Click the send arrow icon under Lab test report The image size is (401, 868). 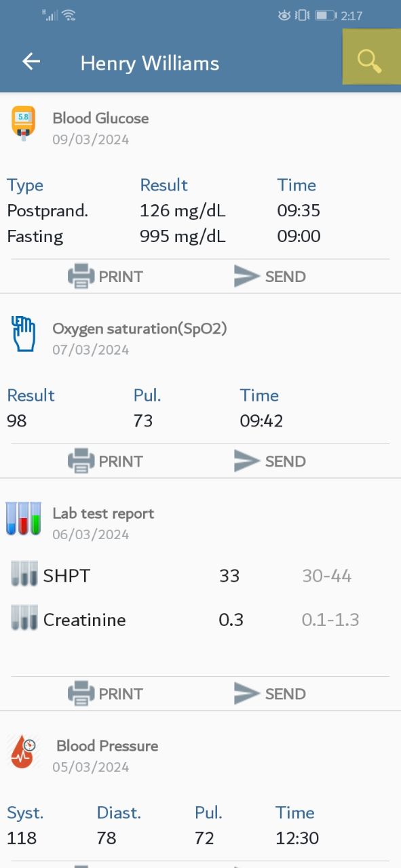tap(247, 693)
